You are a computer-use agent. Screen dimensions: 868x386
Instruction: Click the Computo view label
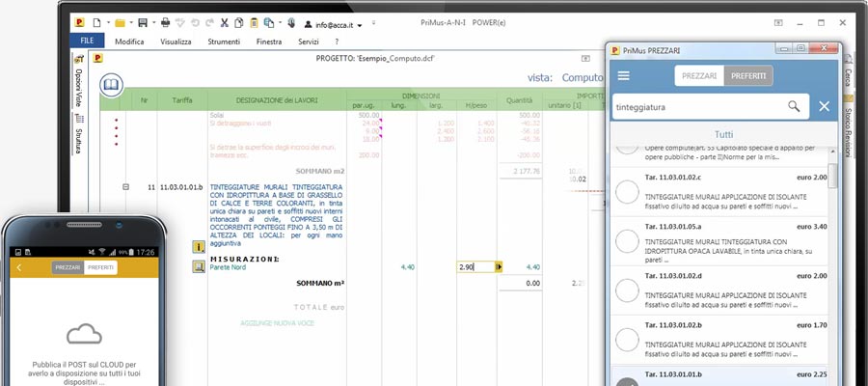point(582,78)
